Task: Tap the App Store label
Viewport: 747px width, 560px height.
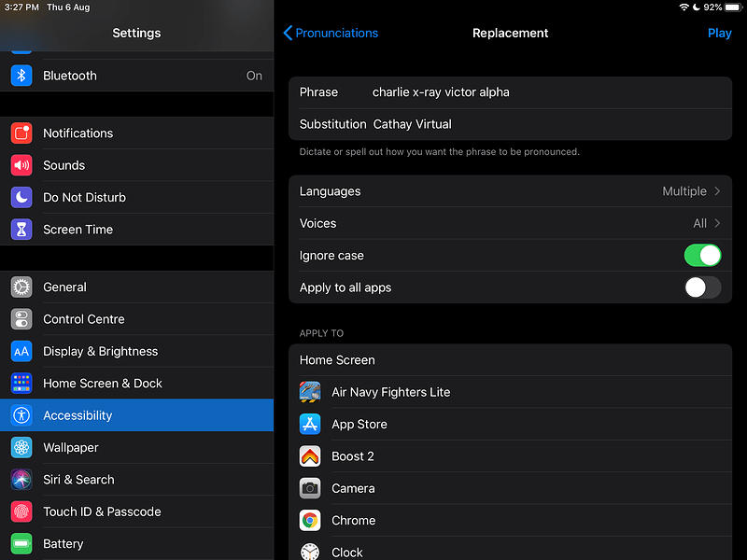Action: (359, 425)
